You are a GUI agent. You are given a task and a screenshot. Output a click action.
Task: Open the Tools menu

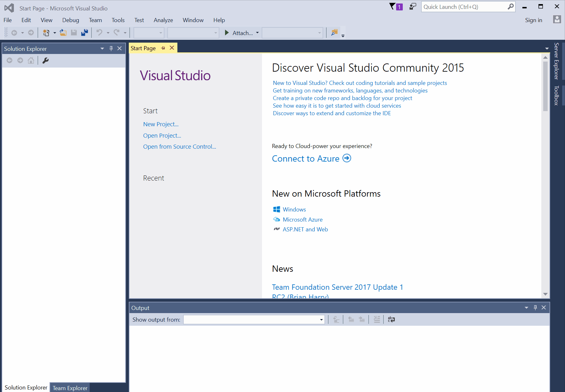click(118, 20)
